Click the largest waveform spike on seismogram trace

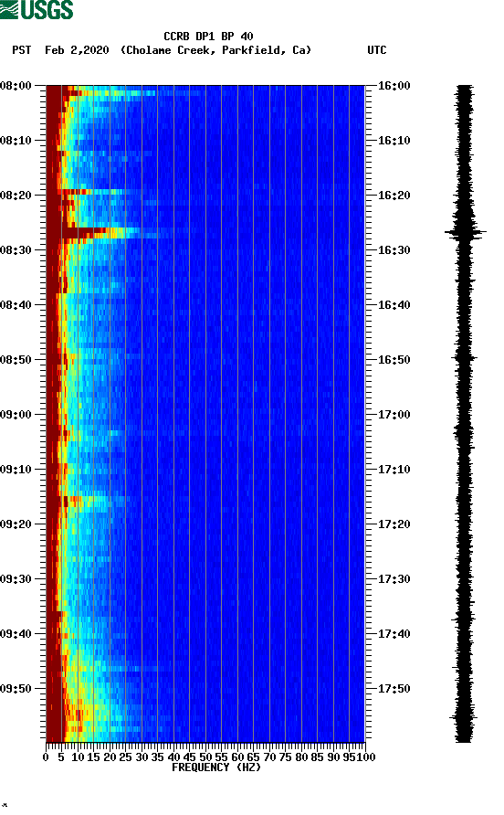[466, 232]
